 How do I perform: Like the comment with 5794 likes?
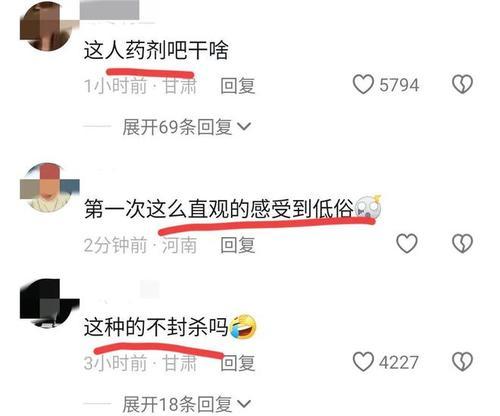click(x=363, y=84)
